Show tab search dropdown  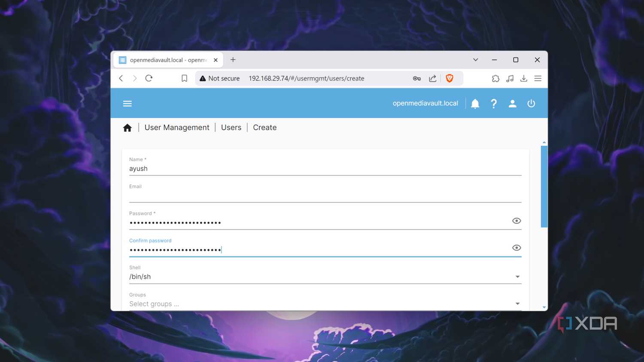pos(475,60)
